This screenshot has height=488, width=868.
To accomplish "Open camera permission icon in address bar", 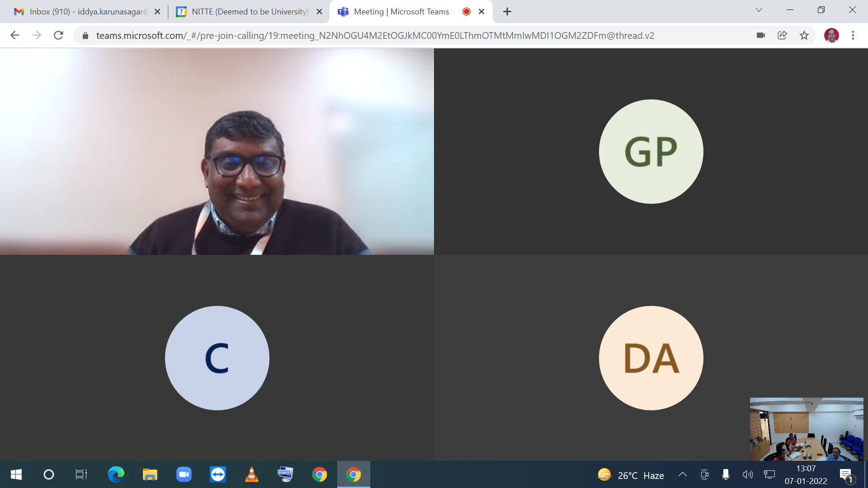I will (761, 35).
